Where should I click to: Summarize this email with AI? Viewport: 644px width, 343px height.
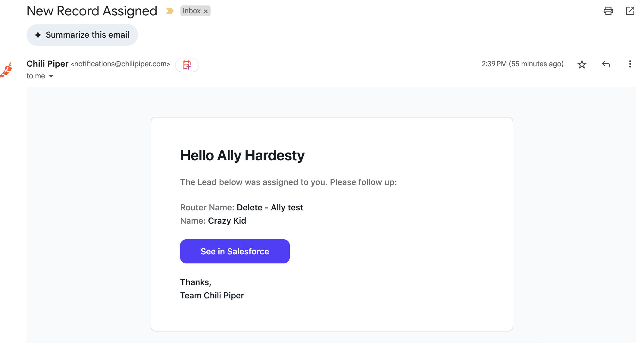pyautogui.click(x=82, y=35)
